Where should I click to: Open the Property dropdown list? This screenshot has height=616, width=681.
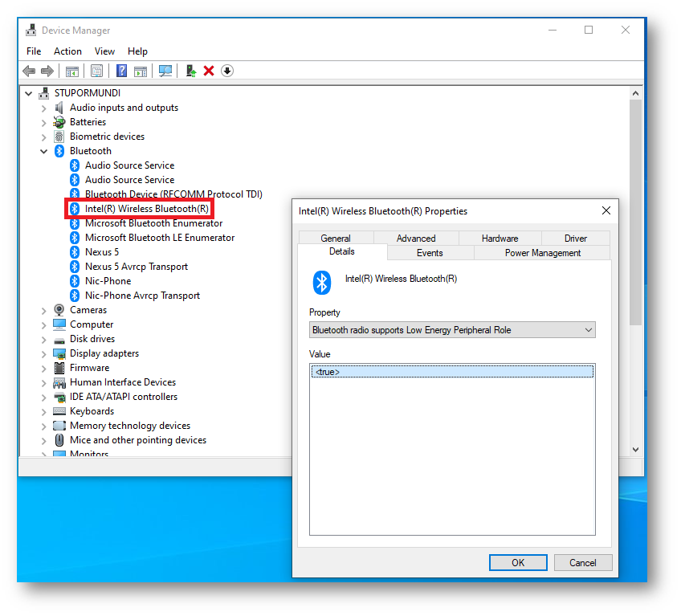click(452, 330)
